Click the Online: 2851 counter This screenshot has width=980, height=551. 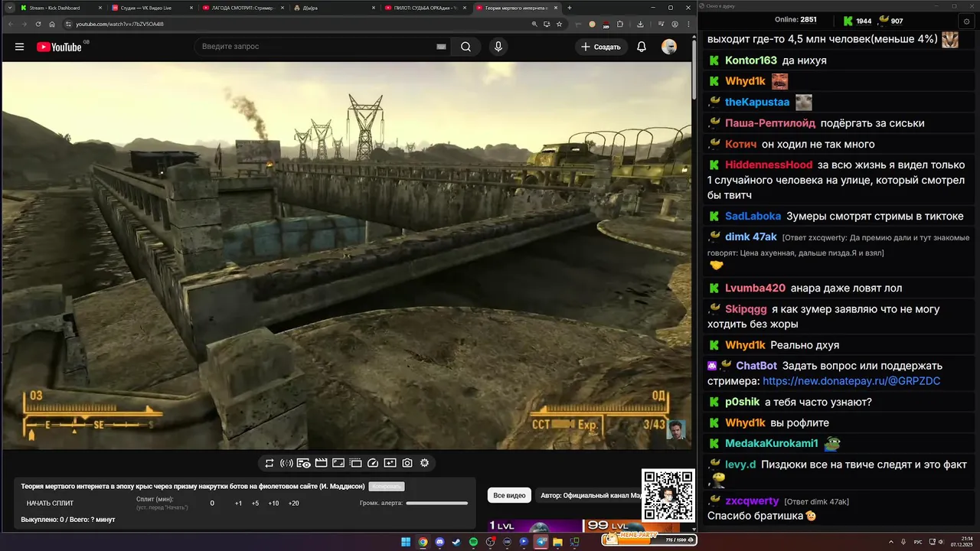click(796, 20)
